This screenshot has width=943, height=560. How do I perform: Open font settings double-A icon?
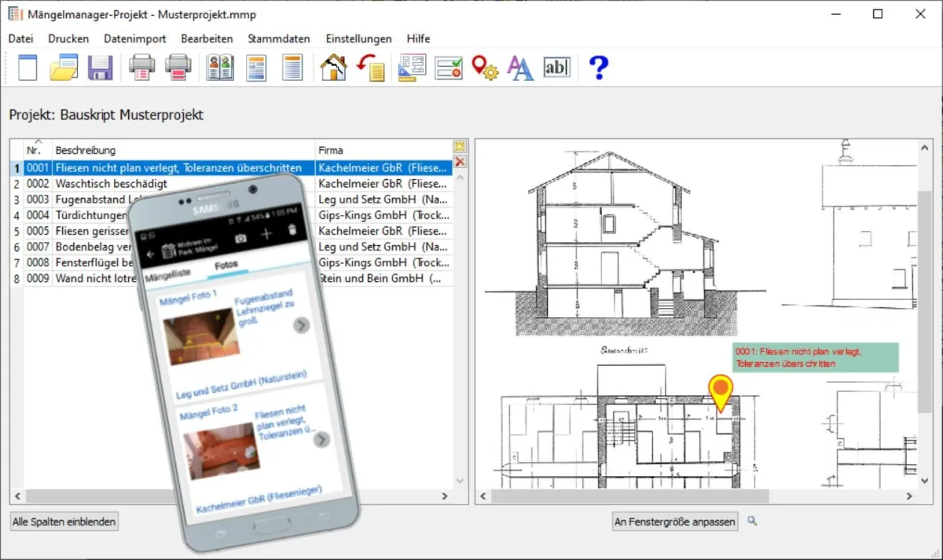[520, 68]
